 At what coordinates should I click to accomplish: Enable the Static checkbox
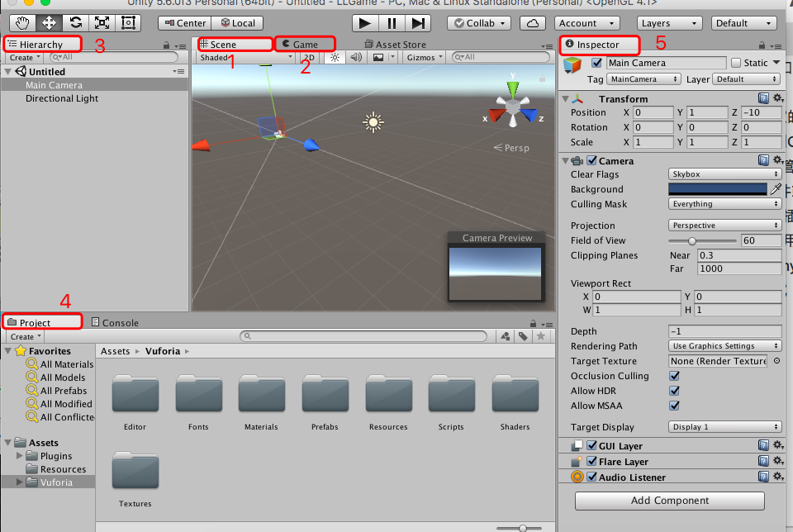736,63
